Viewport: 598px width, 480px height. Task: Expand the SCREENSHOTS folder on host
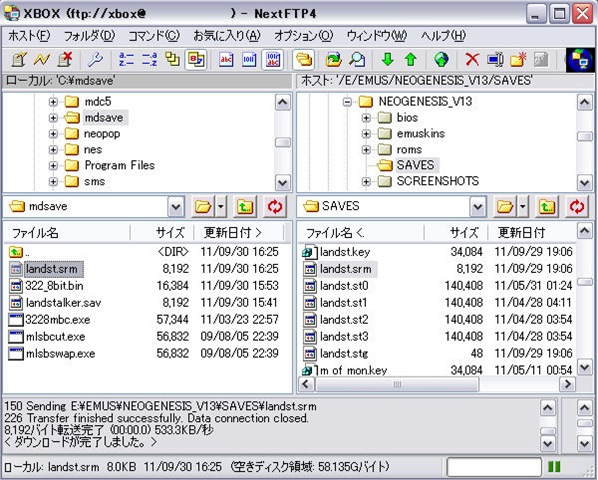pyautogui.click(x=366, y=181)
